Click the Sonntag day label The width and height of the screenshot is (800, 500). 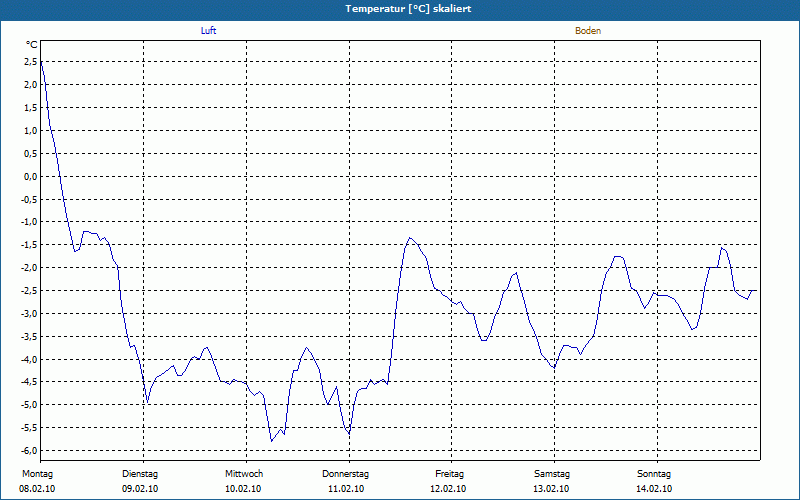coord(654,474)
